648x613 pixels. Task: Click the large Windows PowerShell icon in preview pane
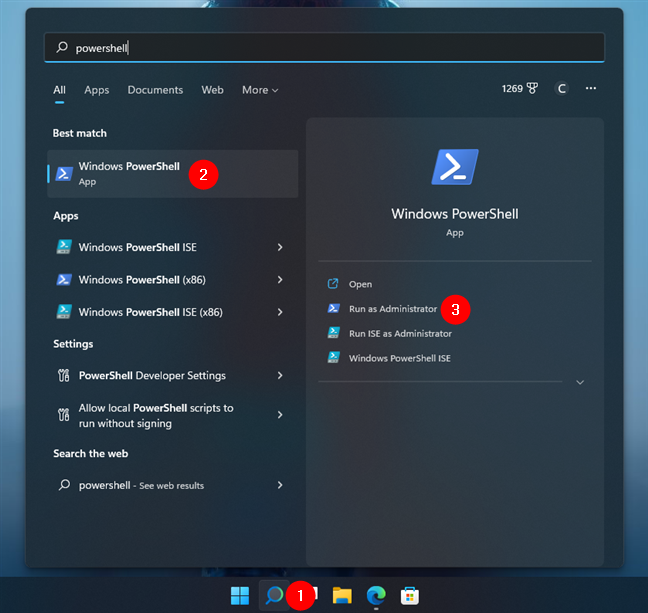(x=455, y=167)
